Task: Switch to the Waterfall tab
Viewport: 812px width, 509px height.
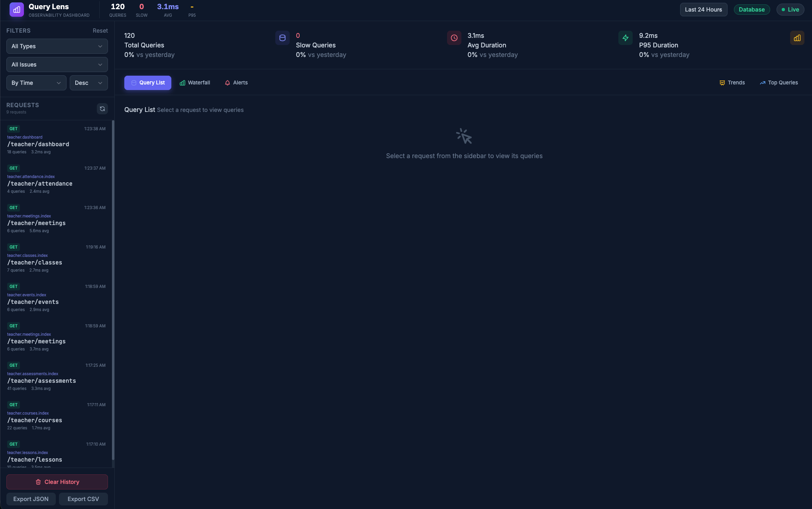Action: (x=195, y=82)
